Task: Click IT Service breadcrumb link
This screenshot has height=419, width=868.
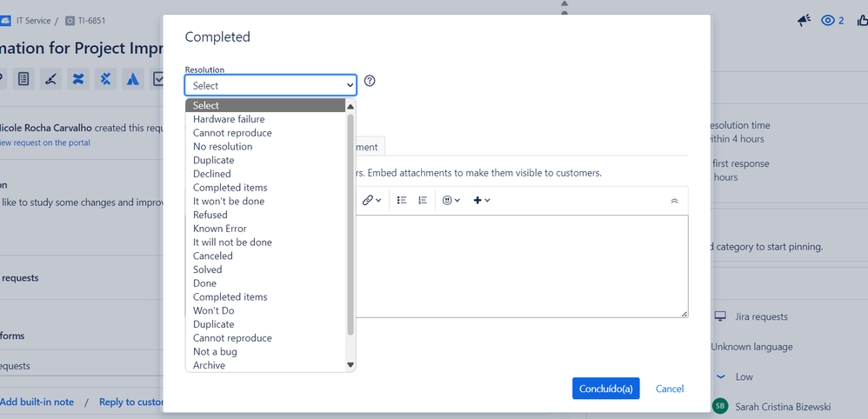Action: [x=33, y=21]
